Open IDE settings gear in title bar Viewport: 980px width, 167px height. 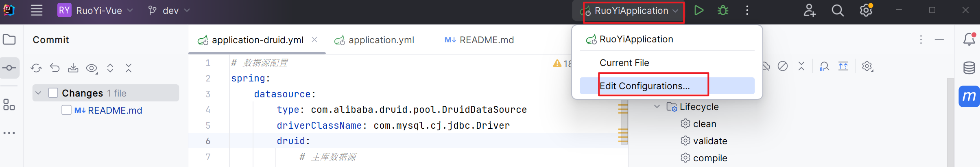pos(866,10)
